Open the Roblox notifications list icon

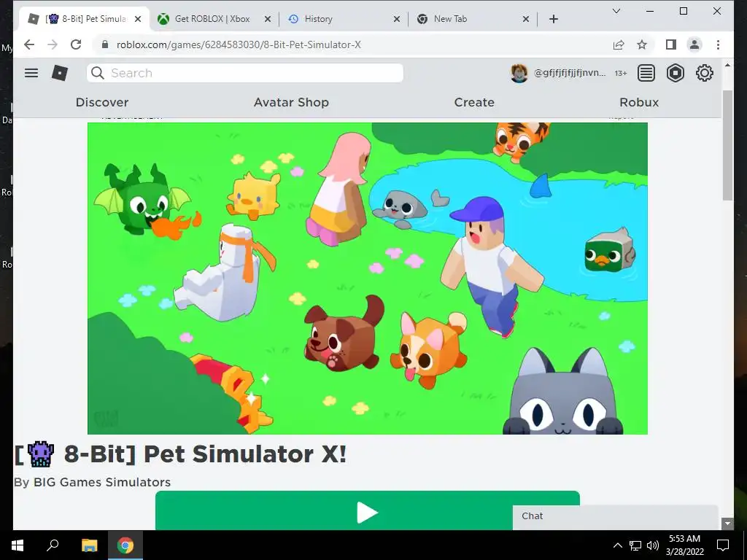tap(646, 73)
